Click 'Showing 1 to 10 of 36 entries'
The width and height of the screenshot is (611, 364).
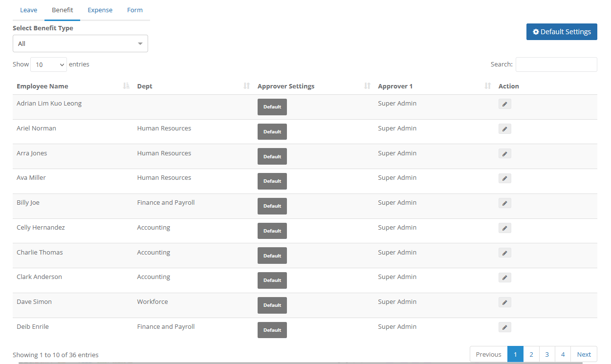point(56,355)
